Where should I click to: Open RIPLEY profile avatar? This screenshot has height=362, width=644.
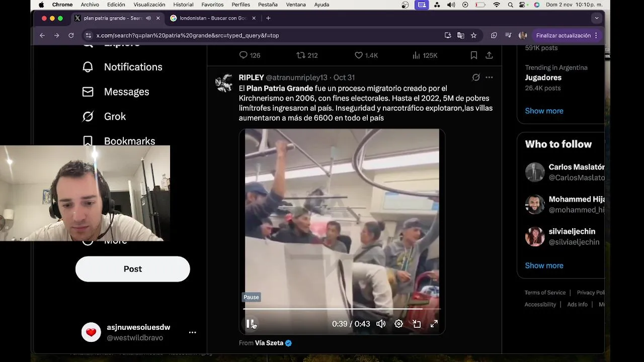[224, 83]
